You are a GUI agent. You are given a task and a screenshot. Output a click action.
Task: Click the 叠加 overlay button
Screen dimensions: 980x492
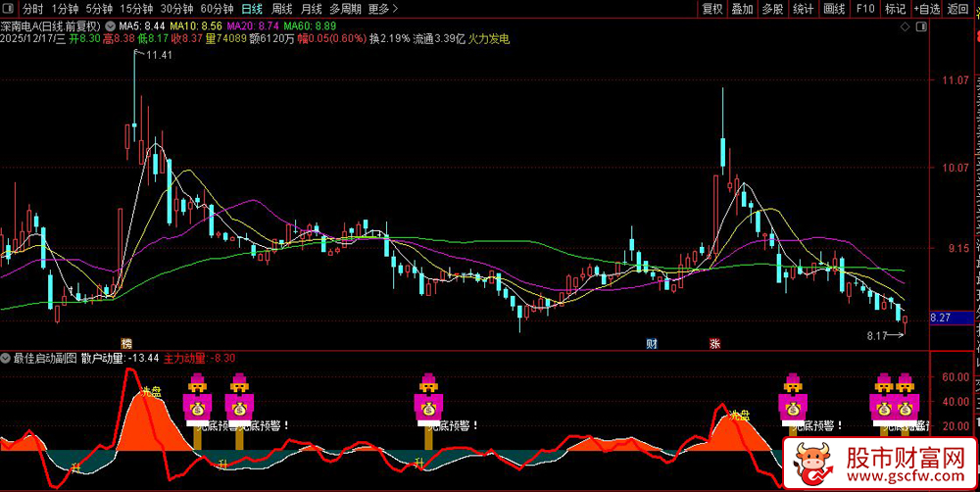(x=742, y=9)
